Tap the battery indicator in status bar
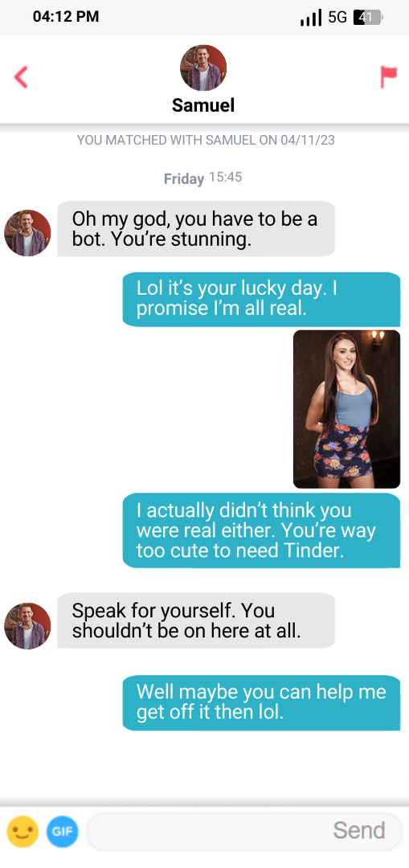409x868 pixels. click(368, 17)
